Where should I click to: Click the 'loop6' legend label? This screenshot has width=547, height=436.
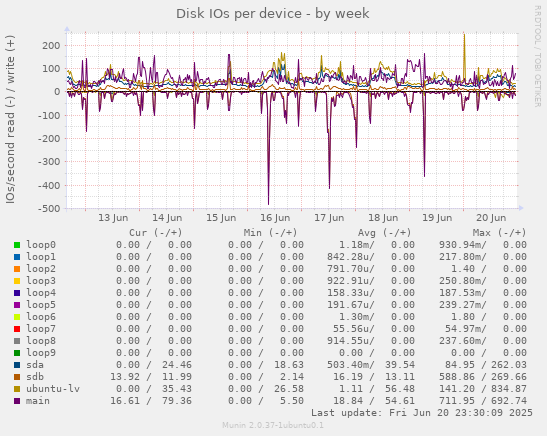point(41,317)
